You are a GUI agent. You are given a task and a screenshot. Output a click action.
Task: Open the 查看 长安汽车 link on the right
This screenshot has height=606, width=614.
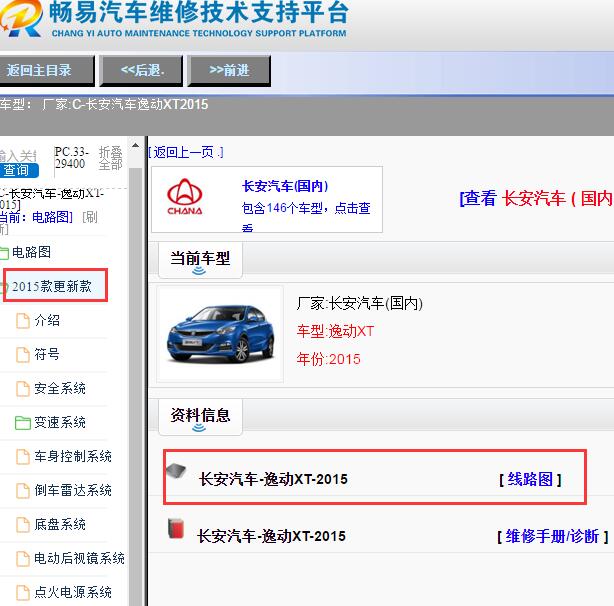[x=536, y=198]
